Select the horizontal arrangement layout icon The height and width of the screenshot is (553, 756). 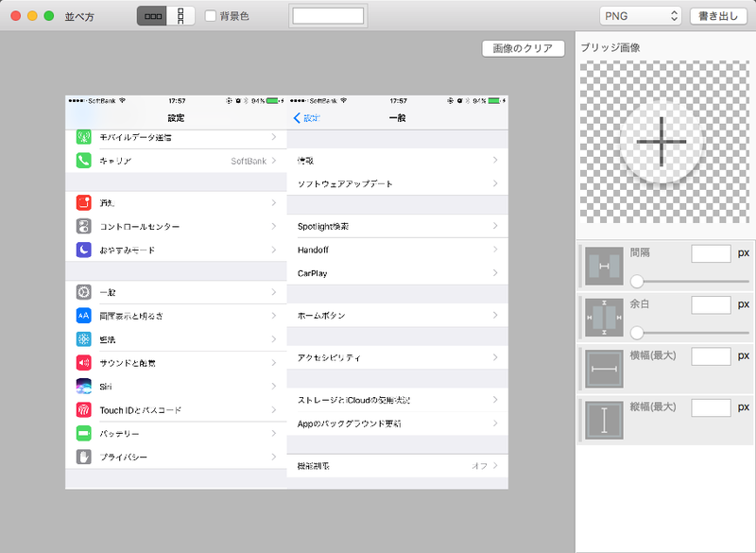tap(151, 16)
